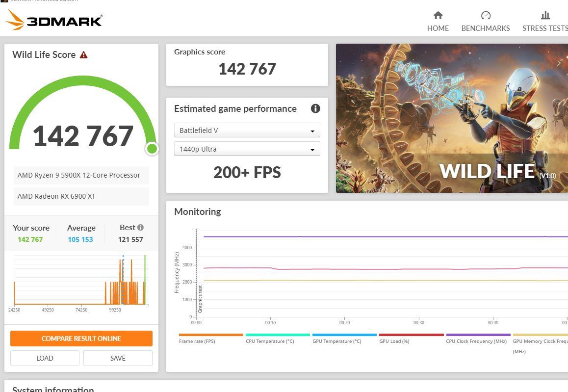Click the green score gauge indicator dot
Viewport: 568px width, 392px height.
click(152, 149)
